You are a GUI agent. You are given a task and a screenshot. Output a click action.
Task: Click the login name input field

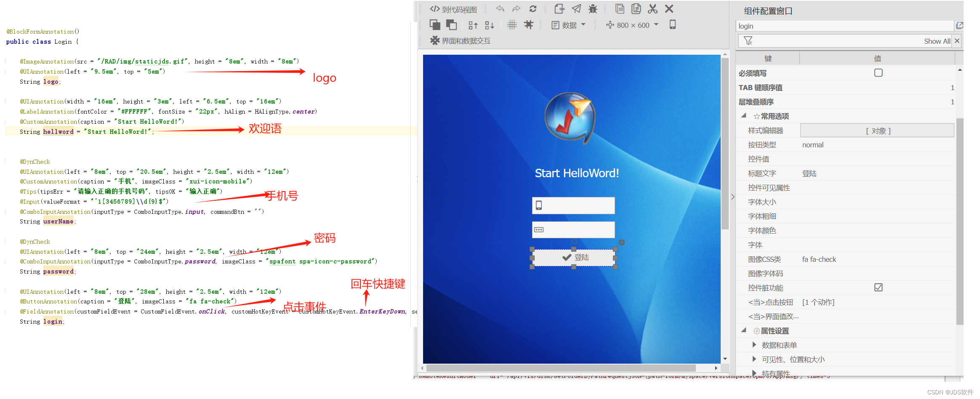coord(844,26)
